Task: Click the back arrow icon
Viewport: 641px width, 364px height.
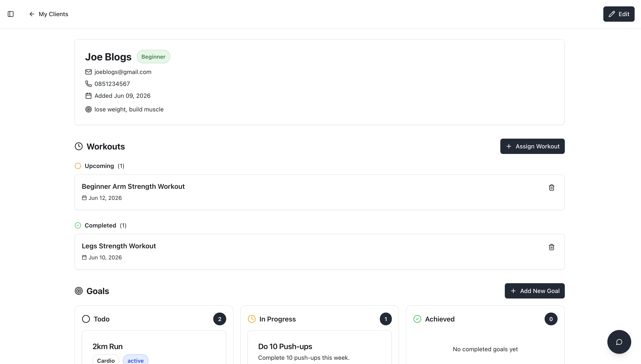Action: (32, 14)
